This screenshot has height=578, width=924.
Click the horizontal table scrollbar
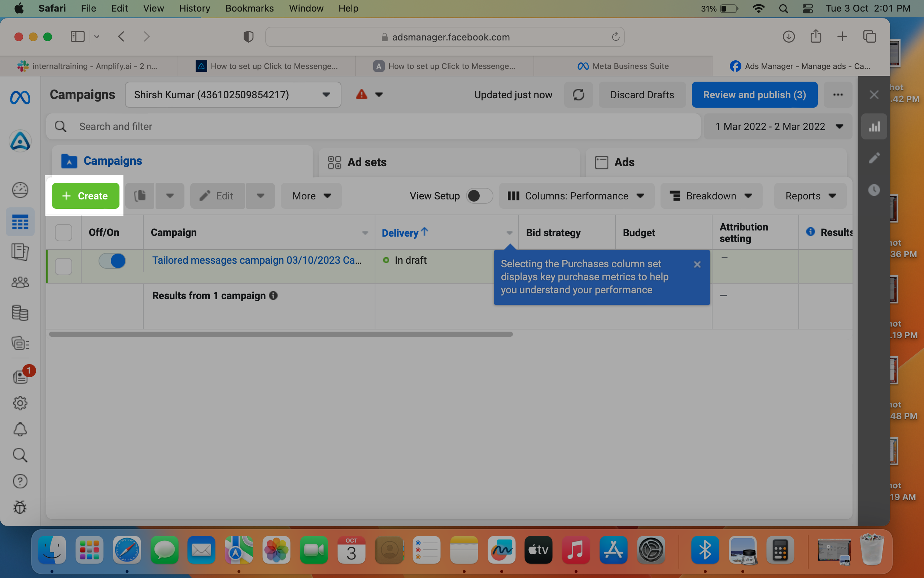pos(281,334)
